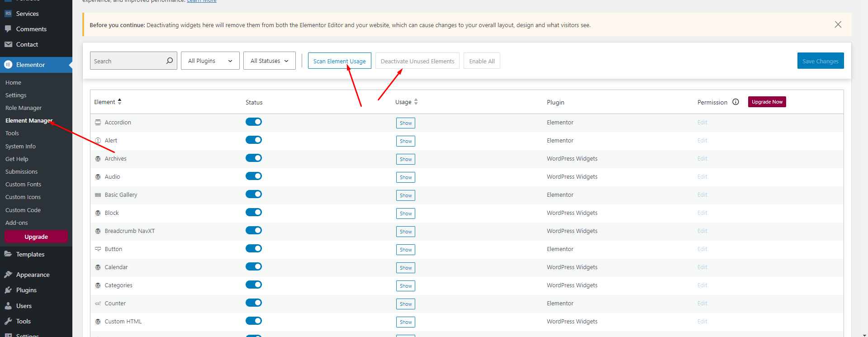Click the sidebar Upgrade button

36,237
